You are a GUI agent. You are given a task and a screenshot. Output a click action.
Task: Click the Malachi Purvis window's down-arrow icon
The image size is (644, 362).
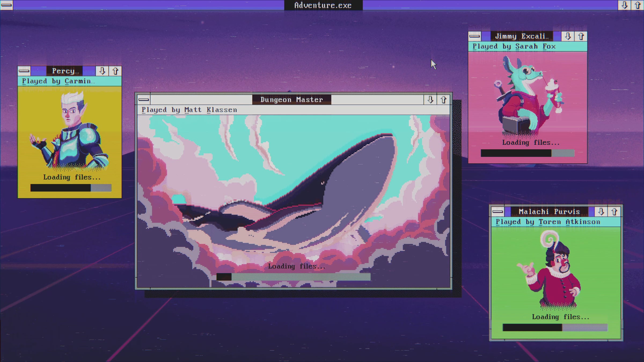coord(601,212)
